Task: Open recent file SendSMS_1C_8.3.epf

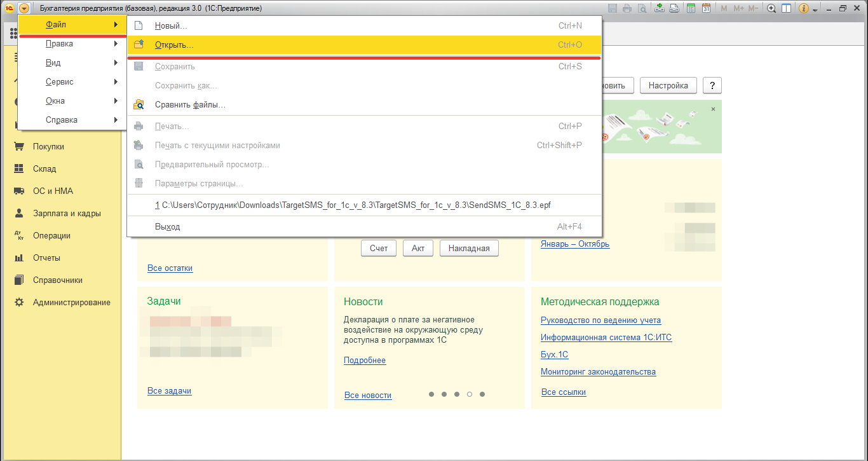Action: click(x=364, y=205)
